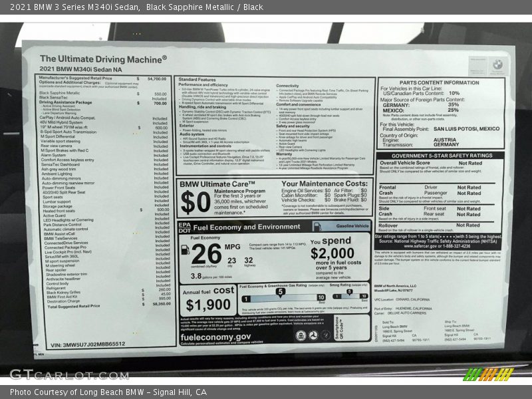
Task: Click 'Your Maintenance Costs:' heading
Action: tap(325, 184)
